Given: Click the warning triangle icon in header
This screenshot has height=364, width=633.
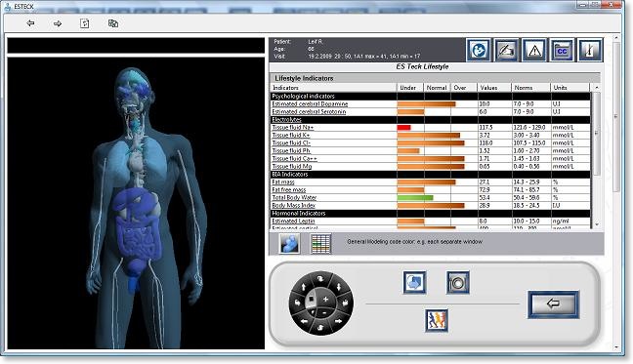Looking at the screenshot, I should tap(534, 51).
